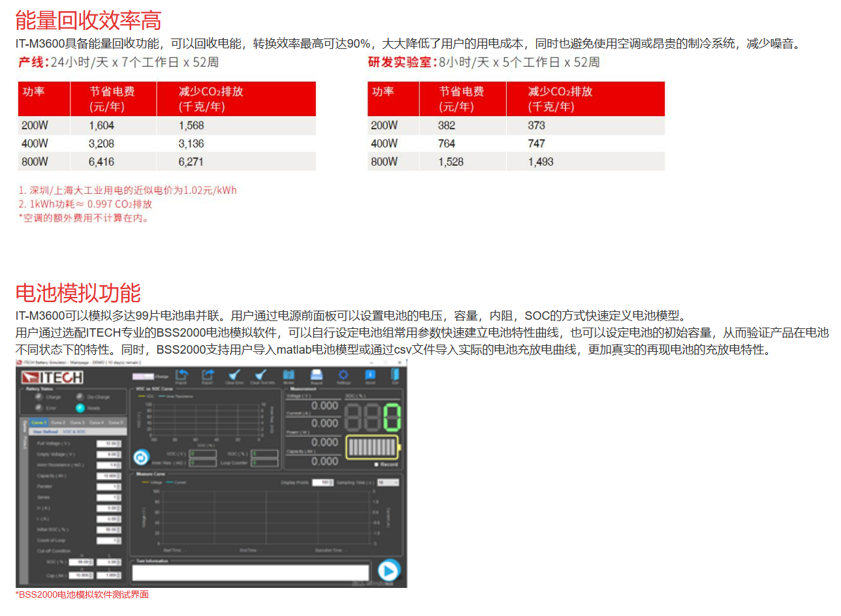Click the Initial SOC (%) input field
Image resolution: width=841 pixels, height=616 pixels.
pos(108,530)
